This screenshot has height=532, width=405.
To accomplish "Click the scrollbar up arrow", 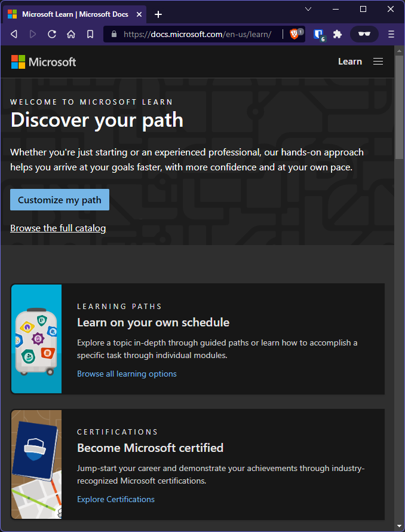I will 399,51.
